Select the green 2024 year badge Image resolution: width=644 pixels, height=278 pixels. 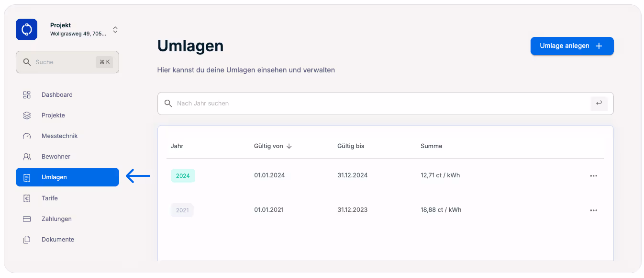(183, 176)
